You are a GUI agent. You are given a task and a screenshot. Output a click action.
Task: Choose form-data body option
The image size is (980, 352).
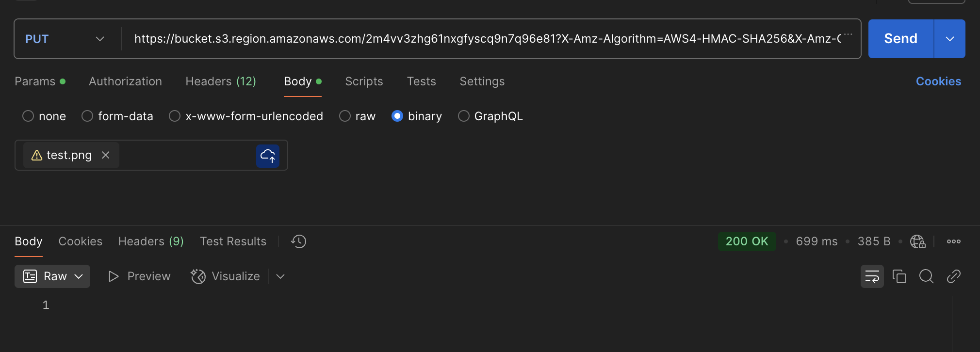pyautogui.click(x=87, y=116)
